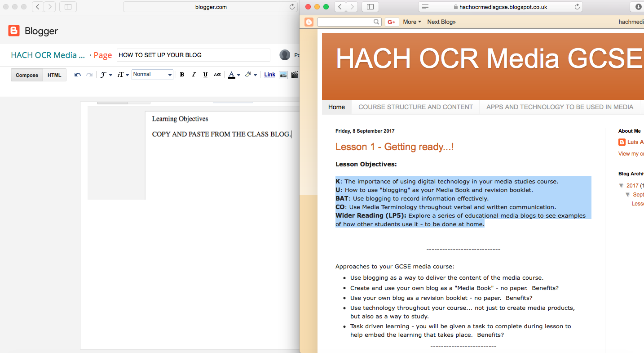Go back in the blogger.com Safari window
The image size is (644, 353).
[x=38, y=7]
